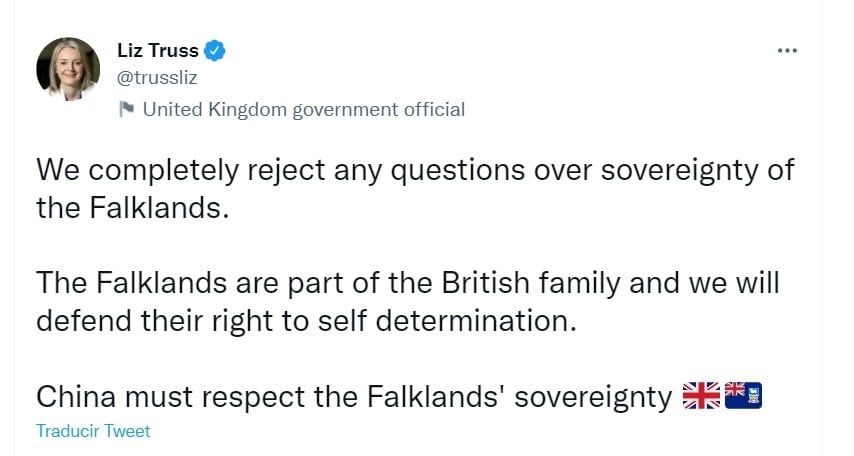Open Liz Truss's profile photo
The image size is (854, 456).
pyautogui.click(x=68, y=69)
